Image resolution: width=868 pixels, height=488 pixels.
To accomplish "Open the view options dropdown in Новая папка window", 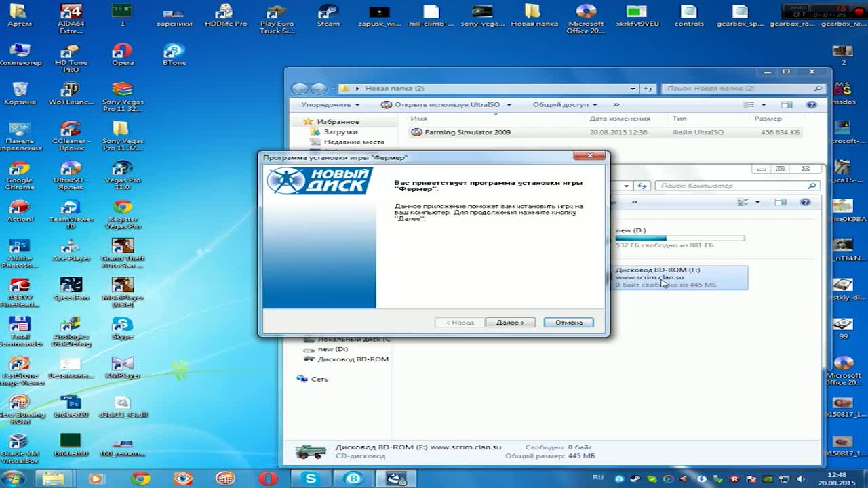I will tap(764, 105).
